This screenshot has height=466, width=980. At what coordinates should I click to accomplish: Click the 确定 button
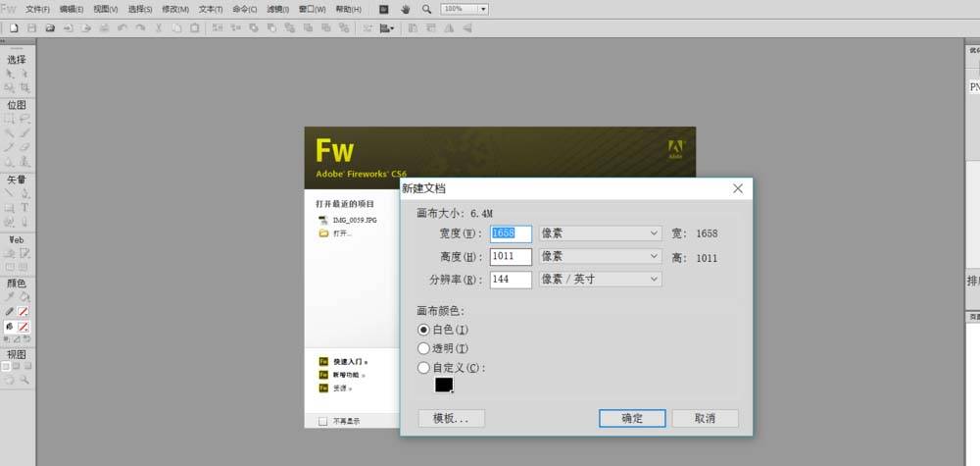632,418
